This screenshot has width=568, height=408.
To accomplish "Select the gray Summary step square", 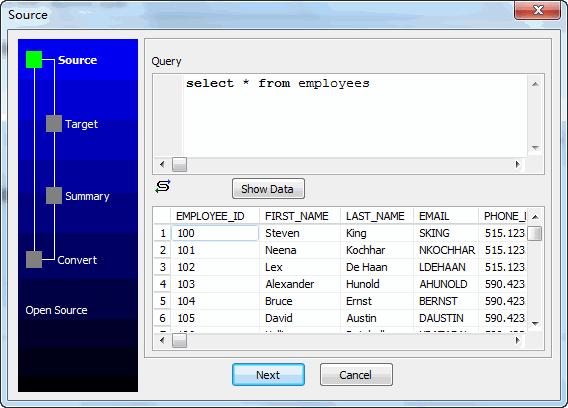I will click(54, 195).
